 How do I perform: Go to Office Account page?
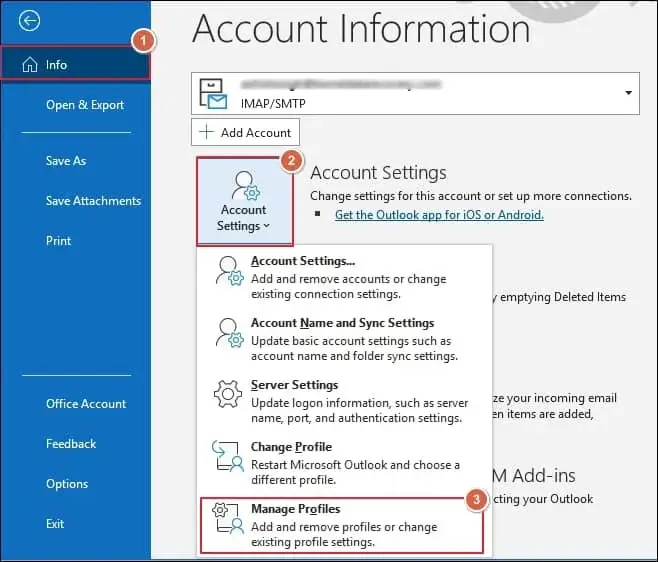(86, 404)
